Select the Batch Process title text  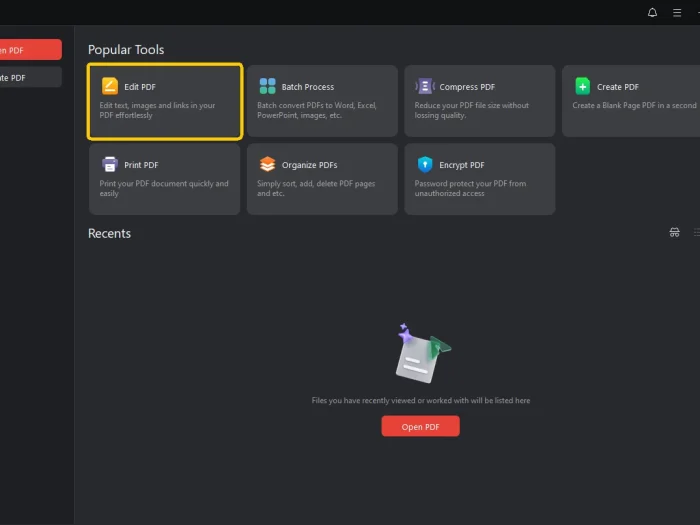[x=308, y=87]
